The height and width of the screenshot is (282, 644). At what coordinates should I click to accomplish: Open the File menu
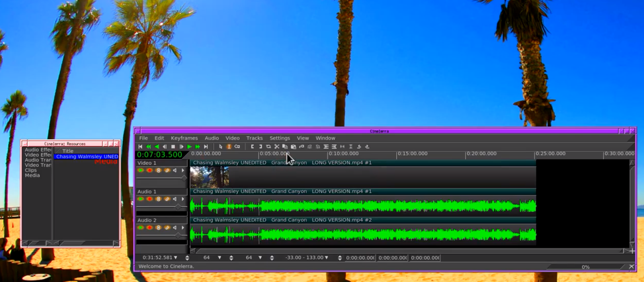point(143,138)
